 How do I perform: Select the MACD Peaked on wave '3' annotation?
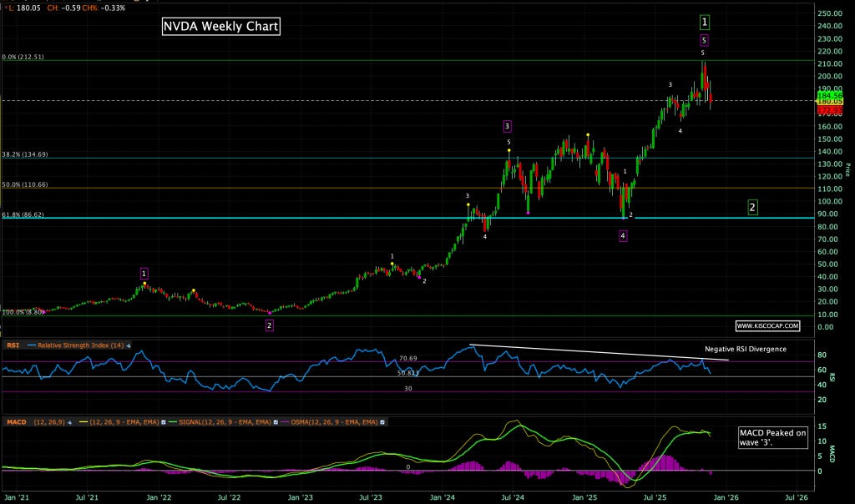tap(772, 437)
